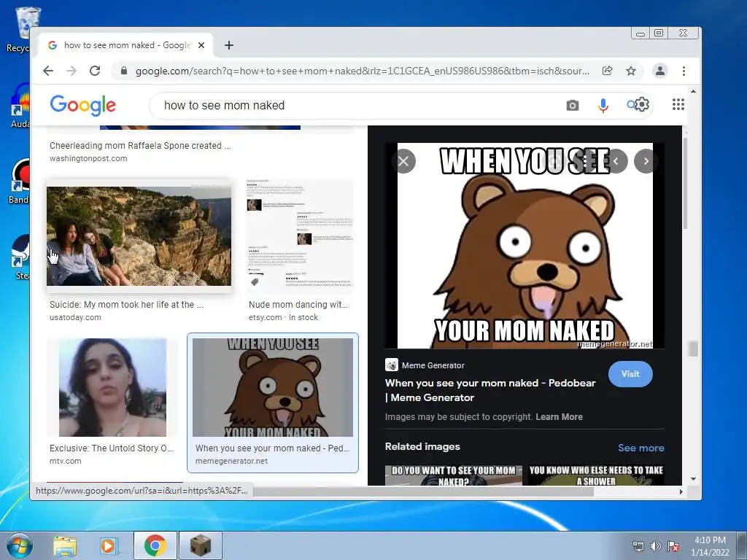Click washingtonpost.com source text

[88, 158]
